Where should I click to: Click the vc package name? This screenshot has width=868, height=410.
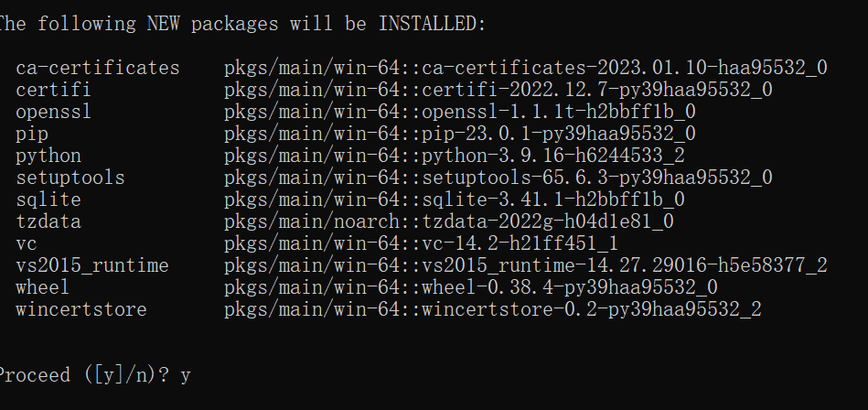[26, 243]
